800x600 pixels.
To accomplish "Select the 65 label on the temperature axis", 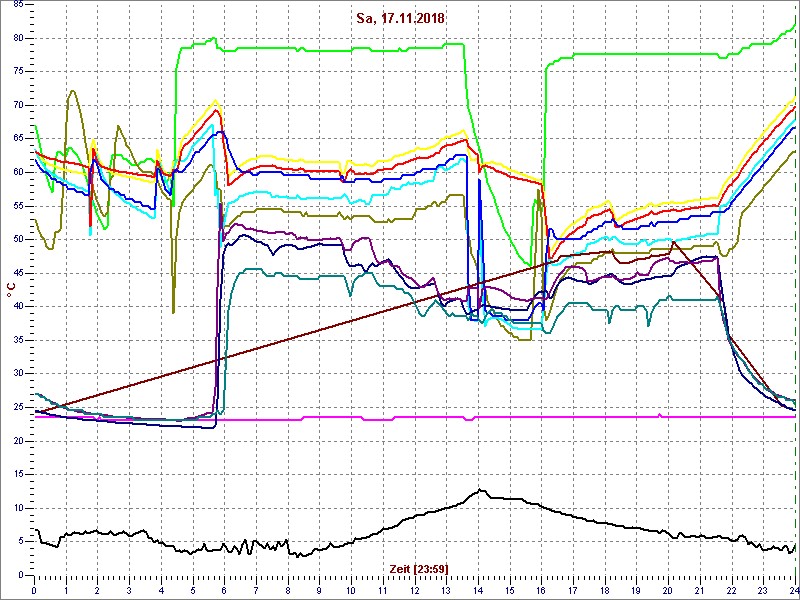I will tap(17, 139).
